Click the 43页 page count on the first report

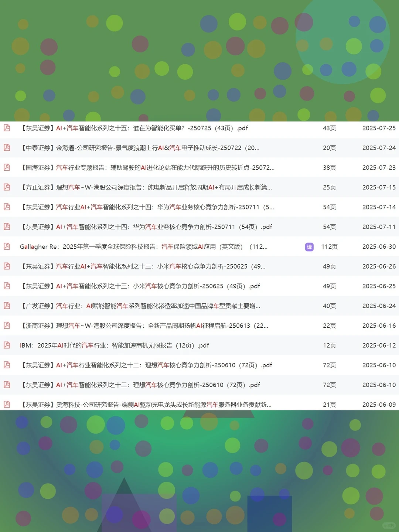pos(329,128)
